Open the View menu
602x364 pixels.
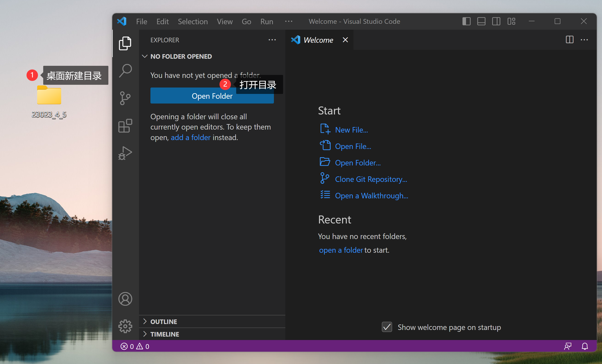(225, 21)
